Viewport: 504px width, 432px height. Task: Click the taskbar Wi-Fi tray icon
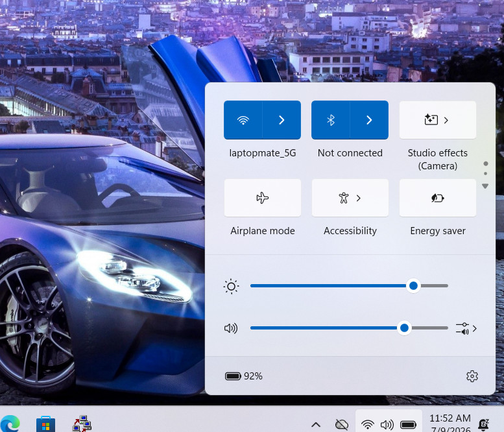click(367, 425)
